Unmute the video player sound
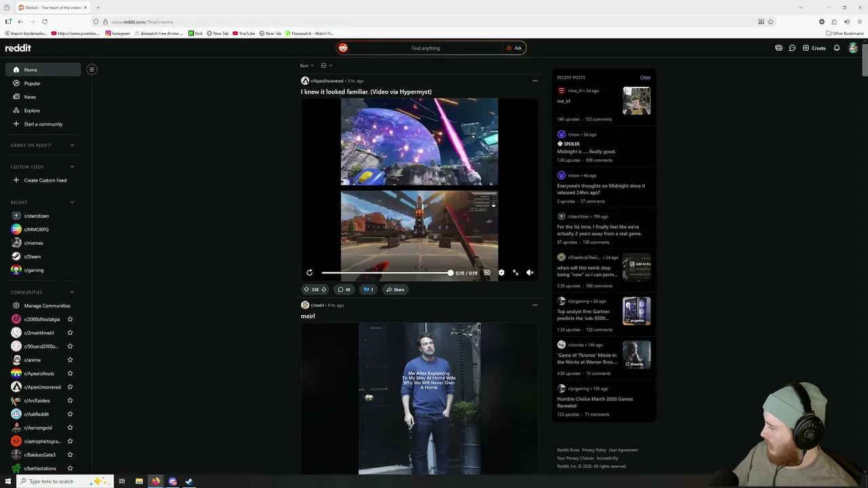 530,272
